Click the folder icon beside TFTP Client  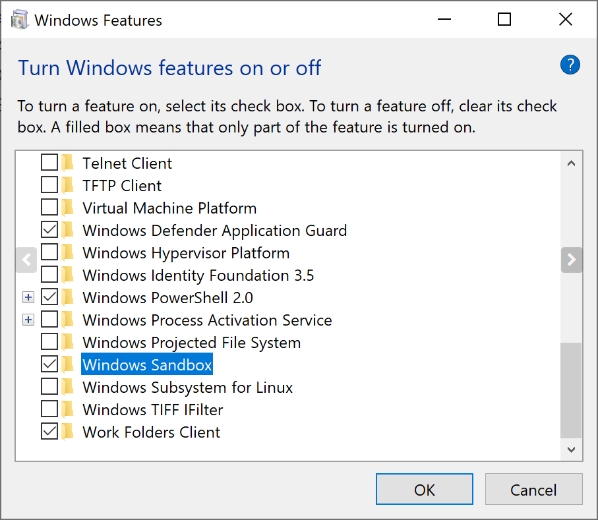tap(68, 185)
